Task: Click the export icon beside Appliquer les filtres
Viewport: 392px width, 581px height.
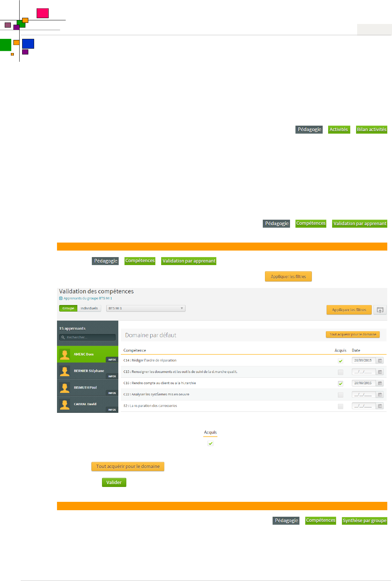Action: [x=380, y=310]
